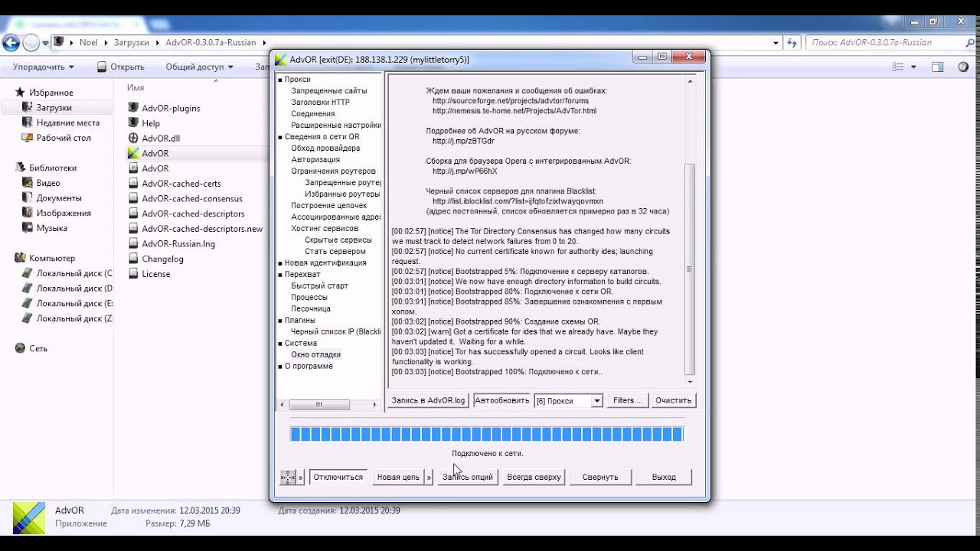Open the [6] Прокси log level dropdown
Image resolution: width=980 pixels, height=551 pixels.
click(568, 401)
